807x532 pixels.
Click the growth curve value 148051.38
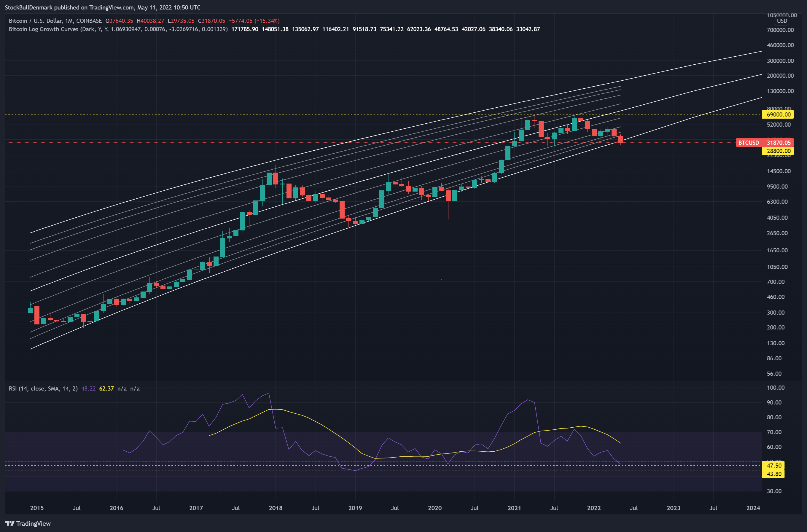coord(275,29)
